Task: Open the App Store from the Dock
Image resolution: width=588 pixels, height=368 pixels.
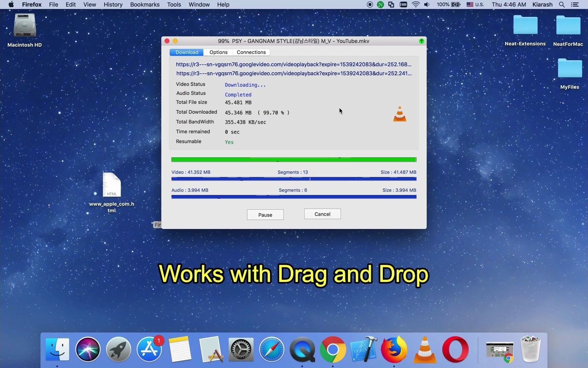Action: click(149, 349)
